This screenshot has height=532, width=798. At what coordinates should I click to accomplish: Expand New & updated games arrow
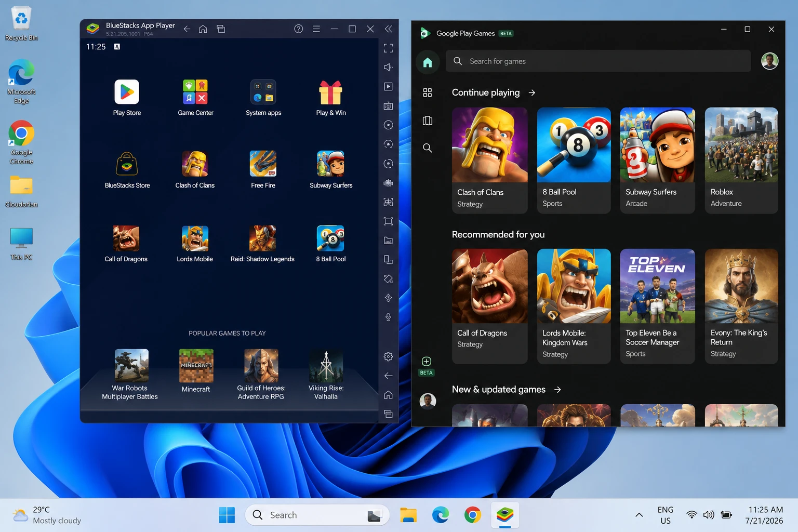(x=557, y=390)
